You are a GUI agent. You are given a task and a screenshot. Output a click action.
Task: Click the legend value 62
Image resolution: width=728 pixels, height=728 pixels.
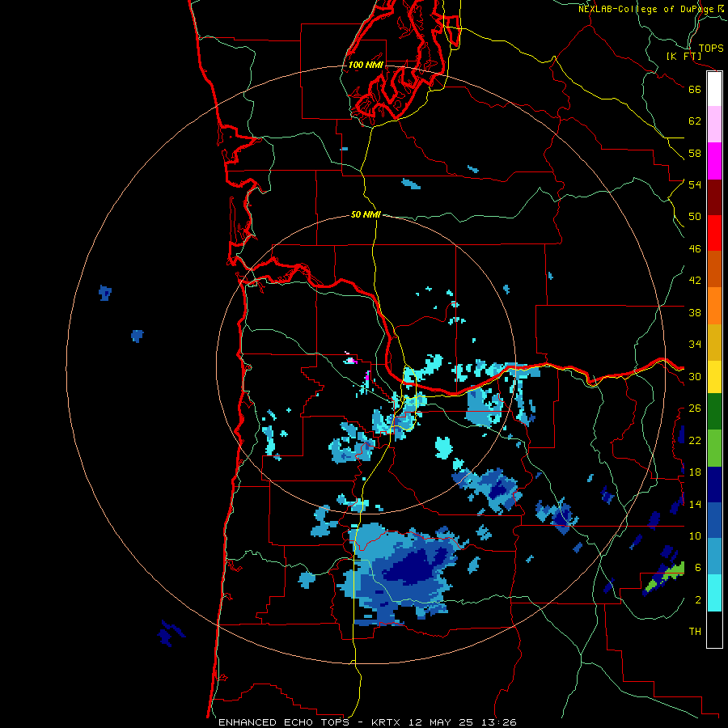coord(695,121)
